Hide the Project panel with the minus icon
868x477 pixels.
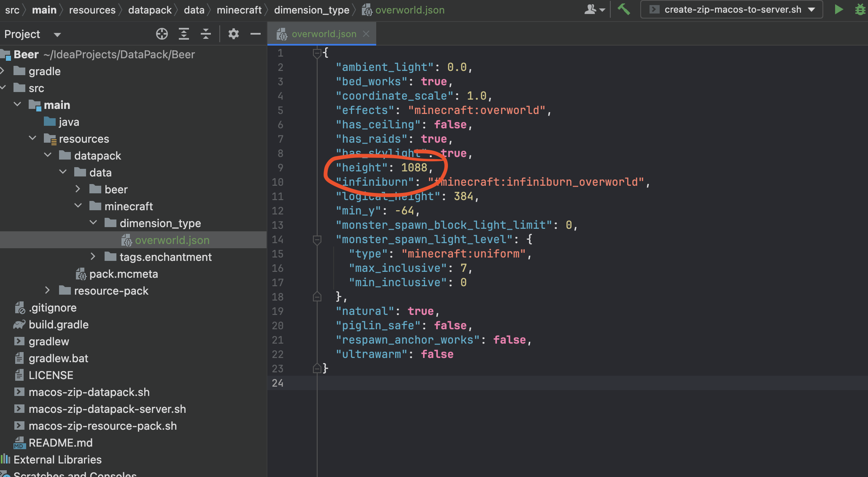click(x=256, y=34)
